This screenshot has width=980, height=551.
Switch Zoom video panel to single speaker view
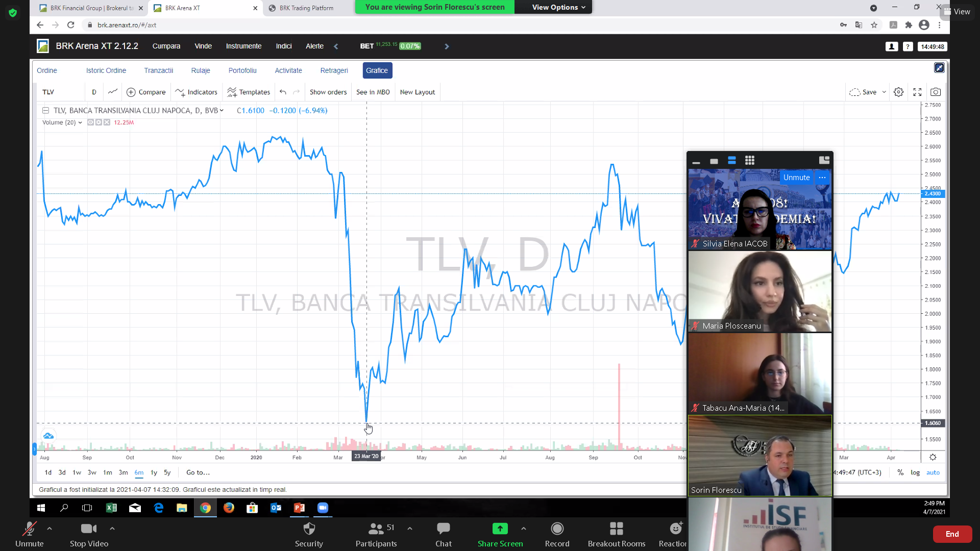[x=714, y=161]
